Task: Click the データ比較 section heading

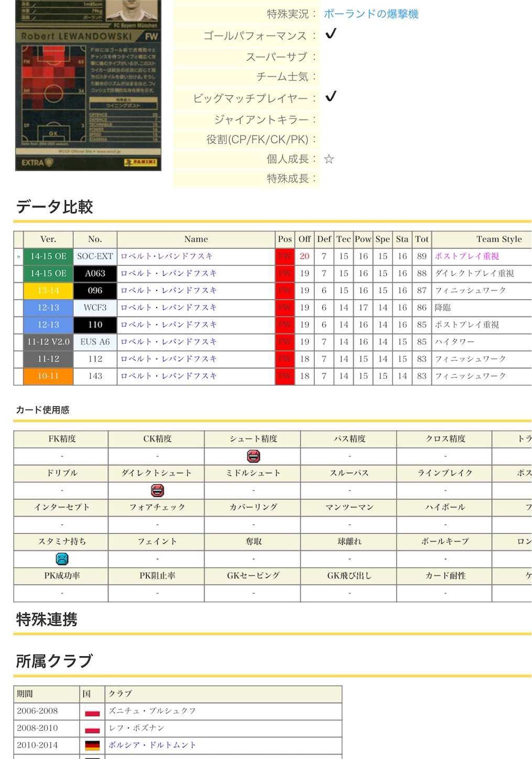Action: (x=55, y=207)
